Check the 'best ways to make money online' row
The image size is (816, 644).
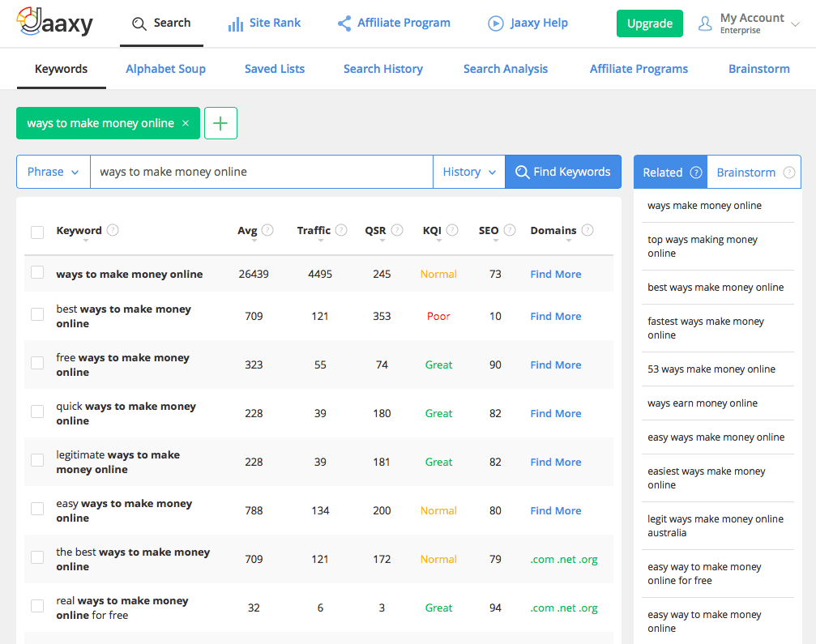37,314
